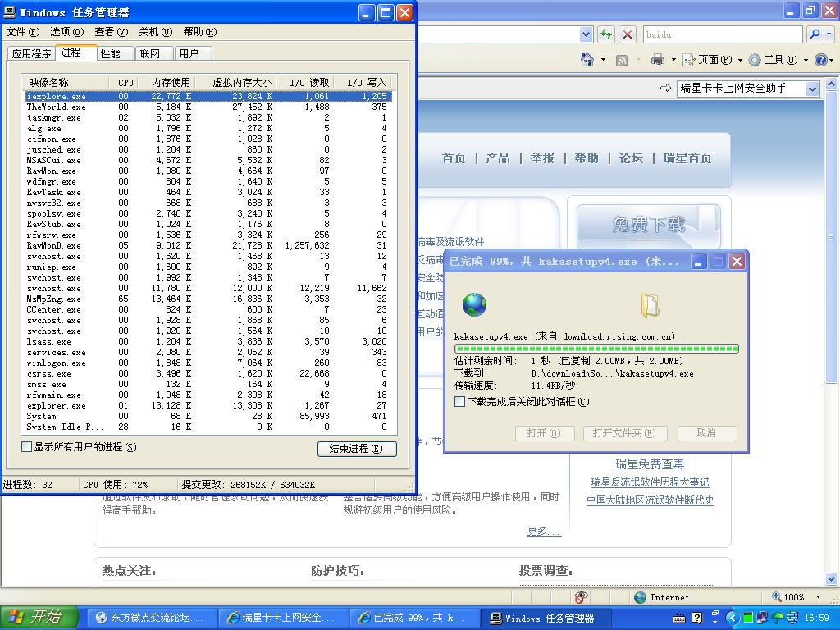The width and height of the screenshot is (840, 630).
Task: Open the blue question-mark help icon in IE
Action: pos(820,60)
